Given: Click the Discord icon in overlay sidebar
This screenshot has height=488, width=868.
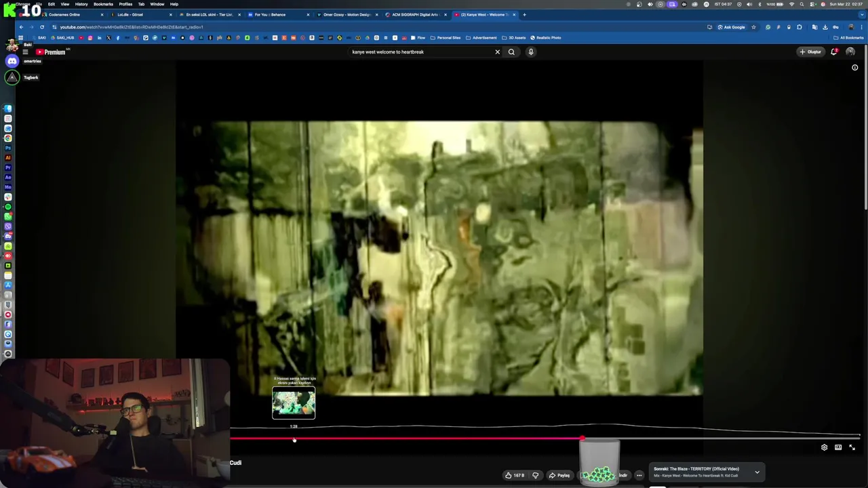Looking at the screenshot, I should tap(12, 61).
